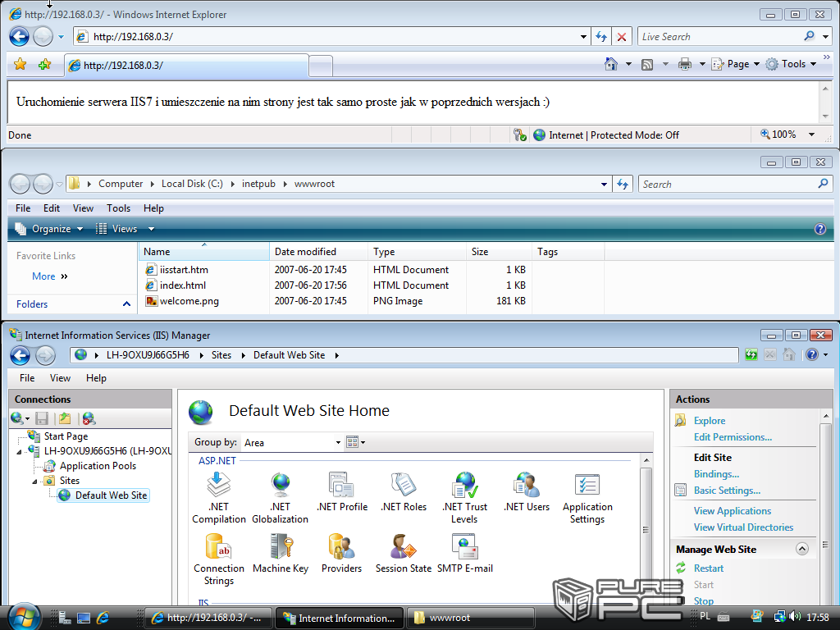Click the Add to Favorites icon
The height and width of the screenshot is (630, 840).
point(44,64)
